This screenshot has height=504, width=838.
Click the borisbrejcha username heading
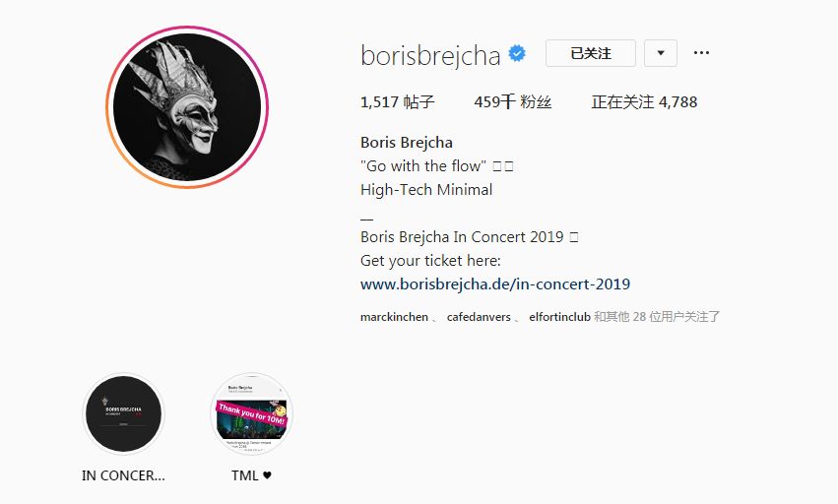pyautogui.click(x=430, y=55)
